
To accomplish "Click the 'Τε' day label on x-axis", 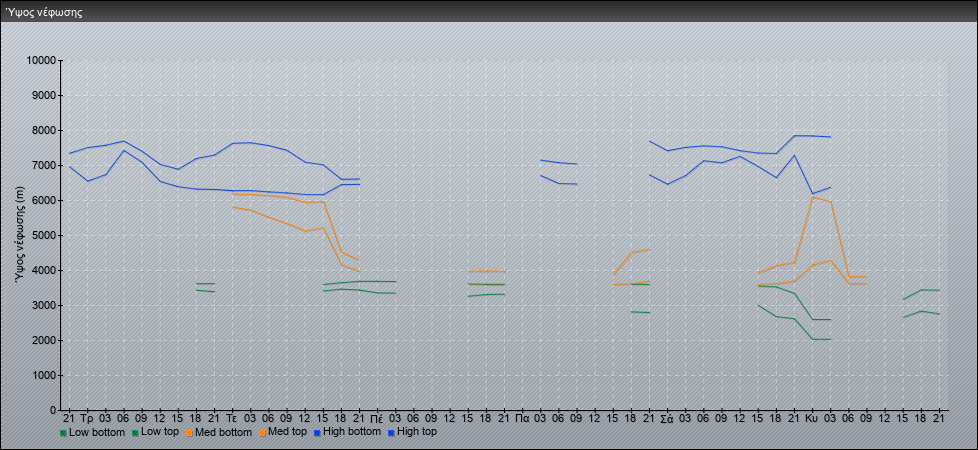I will pyautogui.click(x=232, y=418).
